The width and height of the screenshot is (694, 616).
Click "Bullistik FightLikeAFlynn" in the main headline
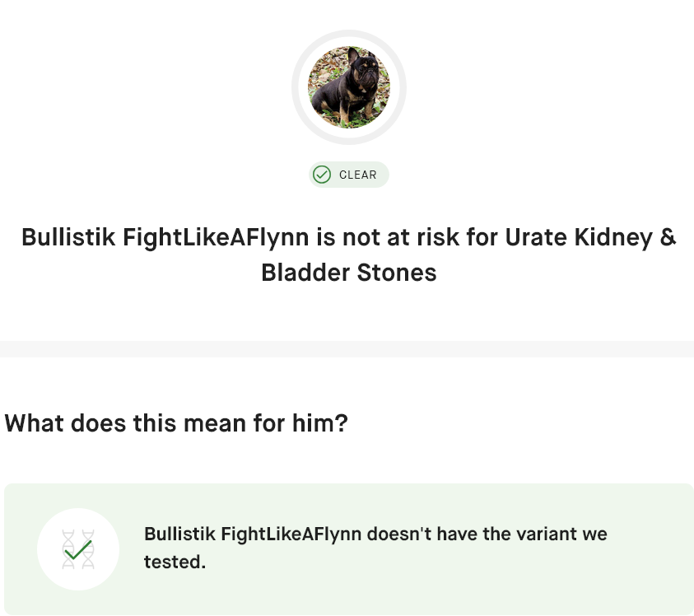click(x=165, y=237)
